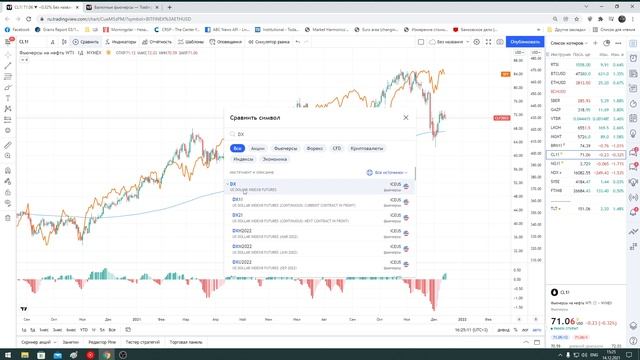
Task: Open Windows Start menu
Action: (8, 355)
